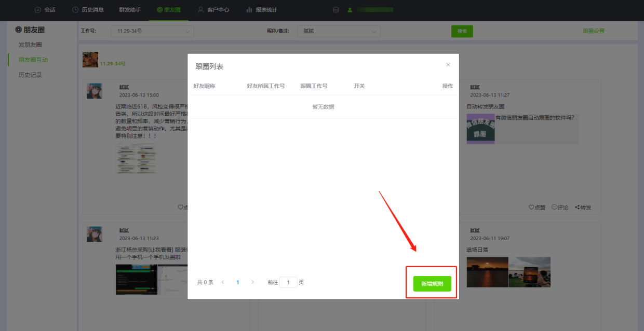Screen dimensions: 644x331
Task: Click the stacked-disks icon in top bar
Action: pyautogui.click(x=336, y=10)
